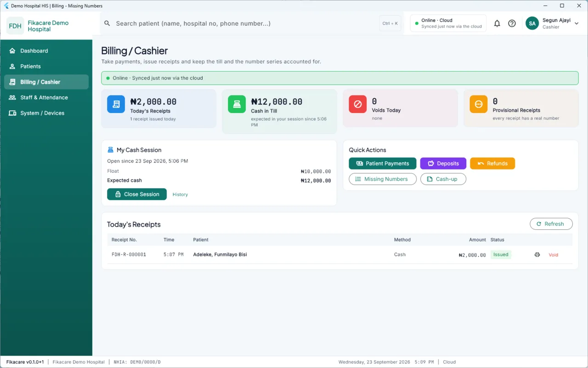Click Today's Receipts blue receipt icon

116,104
